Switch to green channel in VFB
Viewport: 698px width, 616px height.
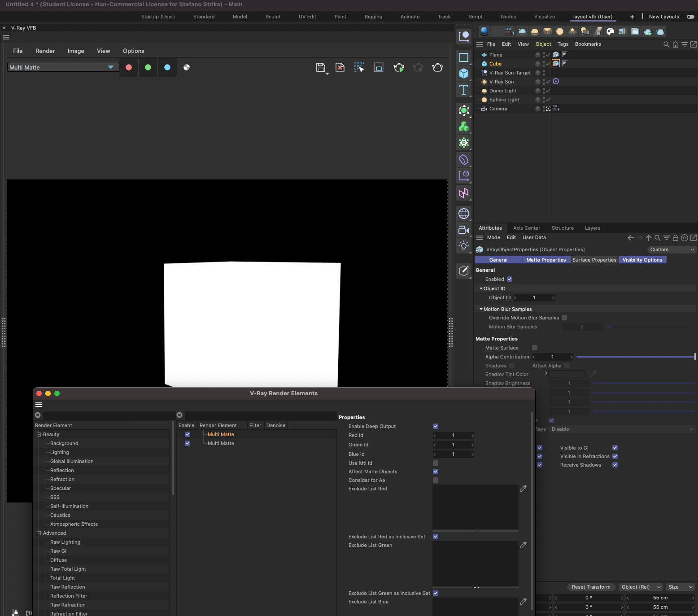(x=148, y=67)
